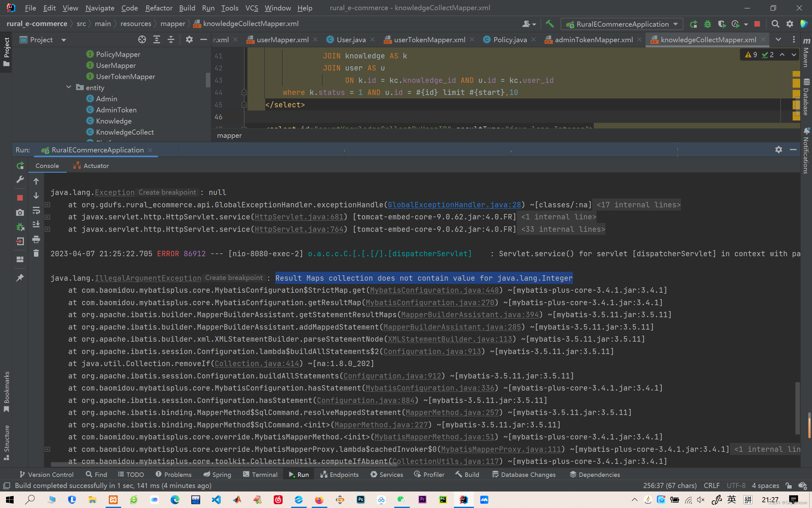Click the wrench icon in Run panel
The image size is (812, 508).
pyautogui.click(x=20, y=180)
